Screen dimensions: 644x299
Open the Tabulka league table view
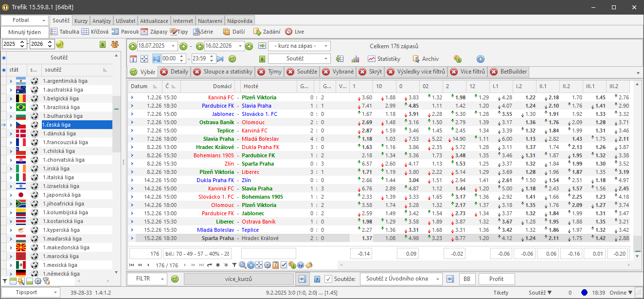point(65,32)
